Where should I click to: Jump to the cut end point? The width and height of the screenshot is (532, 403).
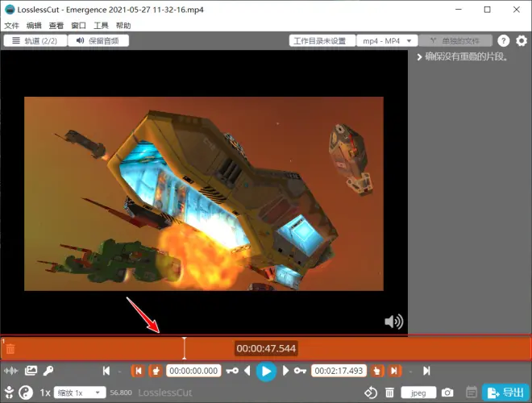394,371
